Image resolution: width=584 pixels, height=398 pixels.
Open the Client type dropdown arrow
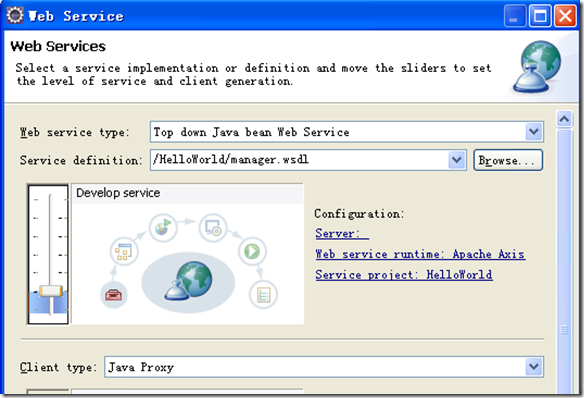tap(534, 367)
